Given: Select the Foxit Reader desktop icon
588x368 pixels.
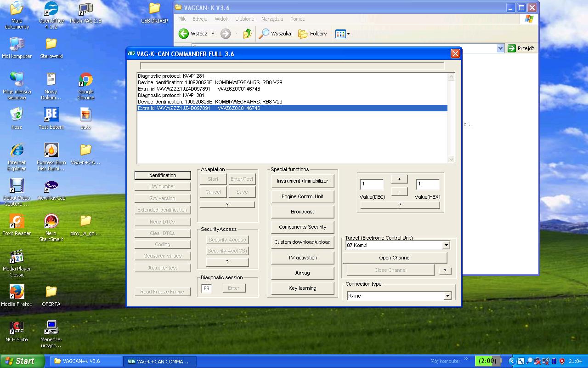Looking at the screenshot, I should click(17, 225).
